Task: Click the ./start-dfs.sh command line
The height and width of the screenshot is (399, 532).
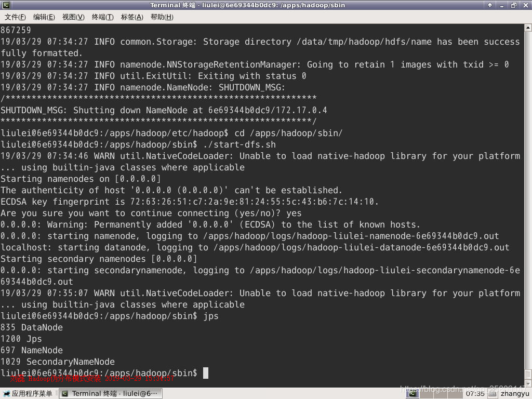Action: point(138,144)
